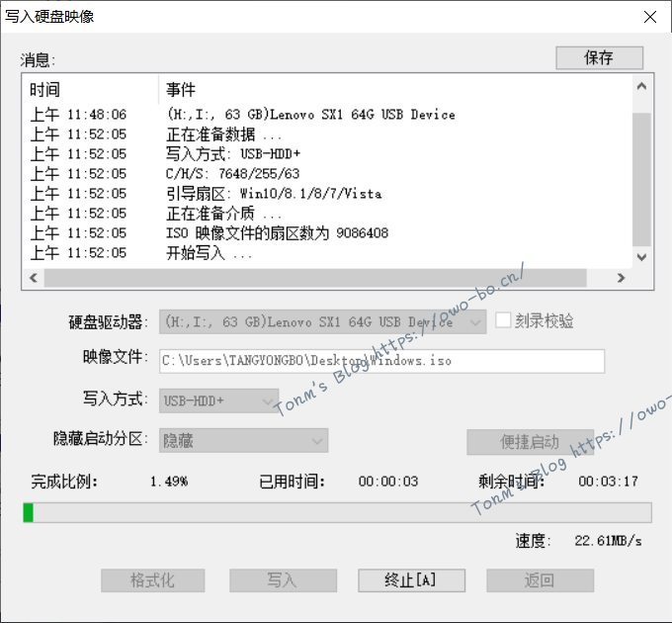Click the 返回 button

540,580
